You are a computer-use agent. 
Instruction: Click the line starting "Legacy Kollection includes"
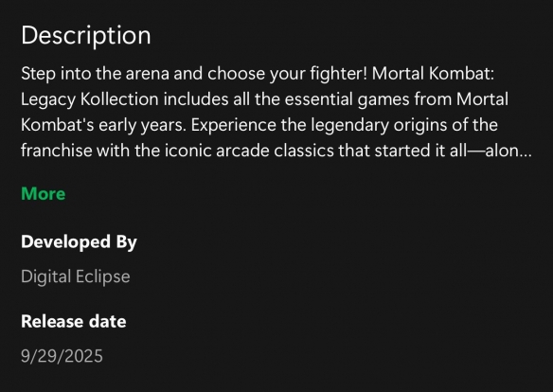[264, 99]
